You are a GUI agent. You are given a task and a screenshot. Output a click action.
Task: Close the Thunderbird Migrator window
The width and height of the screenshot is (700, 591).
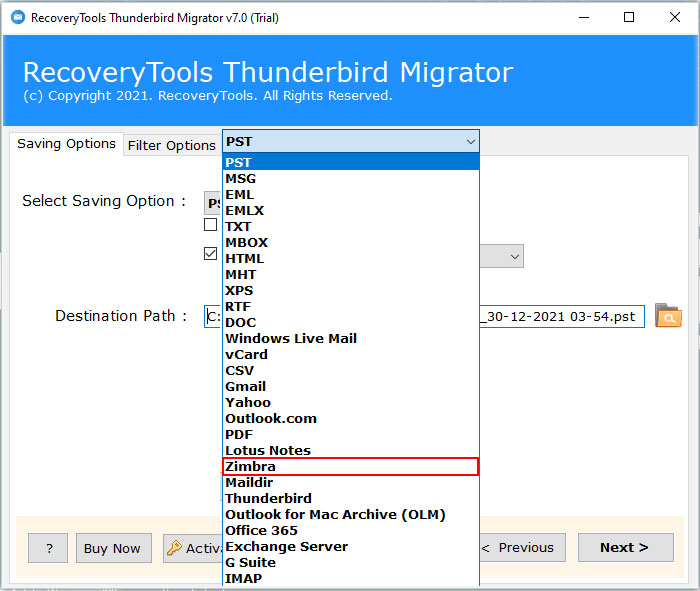pyautogui.click(x=675, y=17)
